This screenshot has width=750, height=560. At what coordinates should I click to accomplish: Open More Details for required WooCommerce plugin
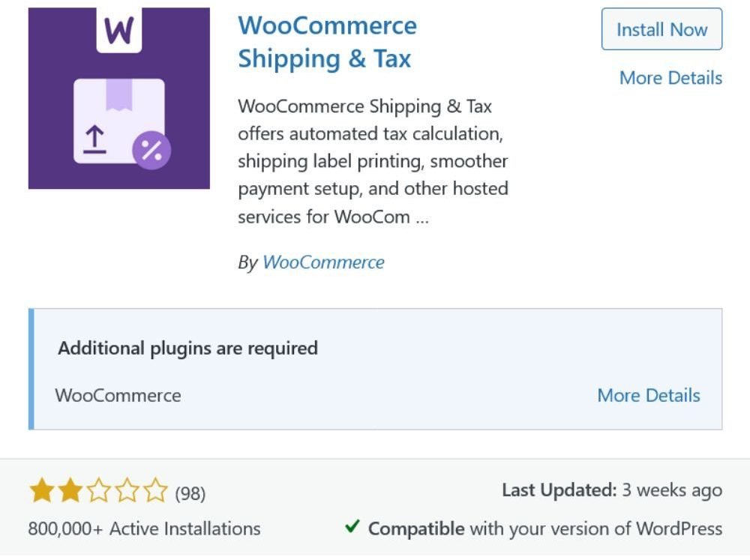(x=649, y=395)
